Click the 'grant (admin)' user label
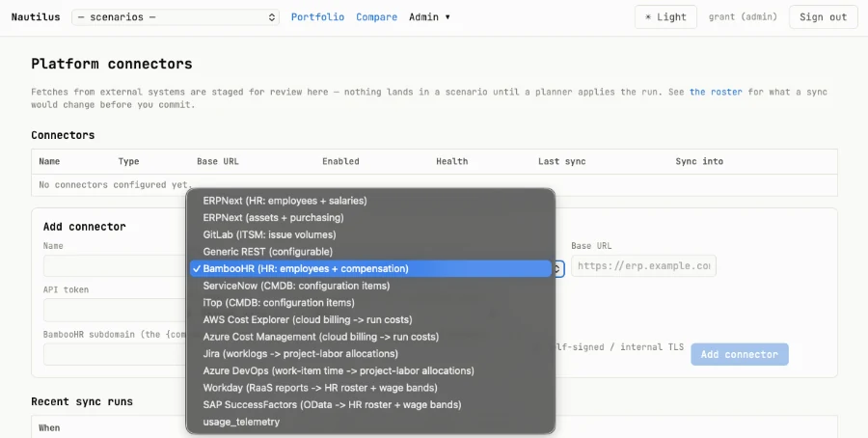Viewport: 868px width, 438px height. coord(743,17)
